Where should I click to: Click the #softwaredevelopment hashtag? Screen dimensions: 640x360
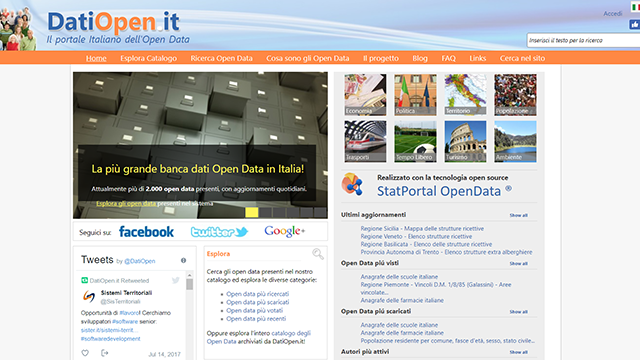click(110, 339)
